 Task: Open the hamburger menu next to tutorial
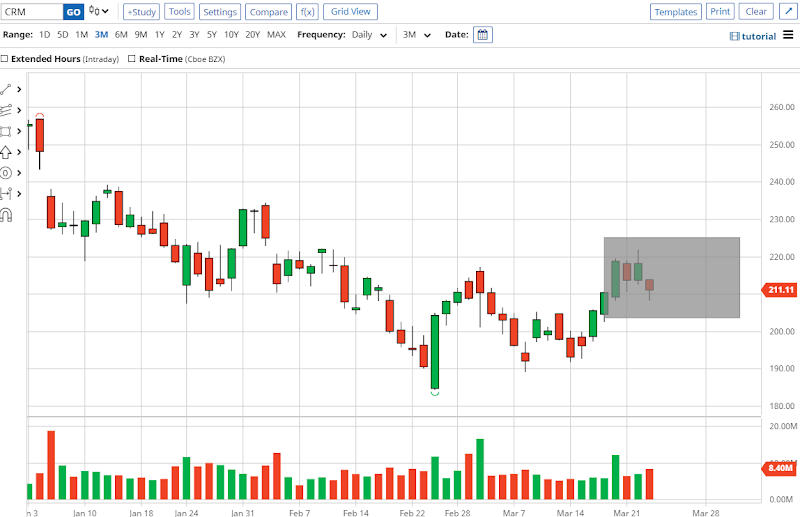click(788, 35)
